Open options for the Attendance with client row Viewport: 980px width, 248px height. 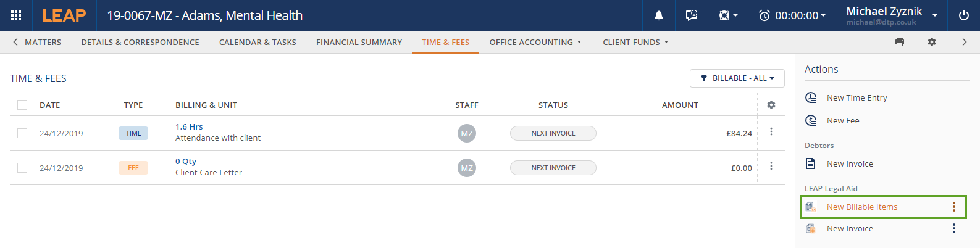[x=771, y=132]
